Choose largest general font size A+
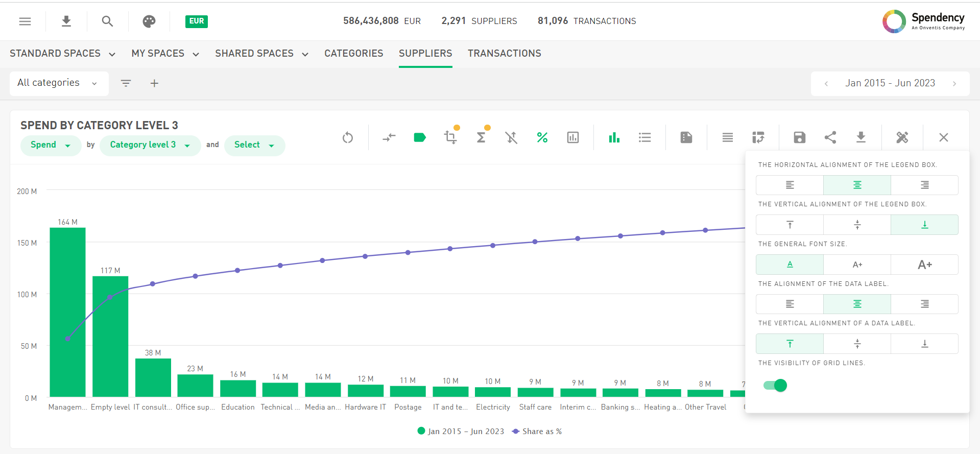 point(924,265)
